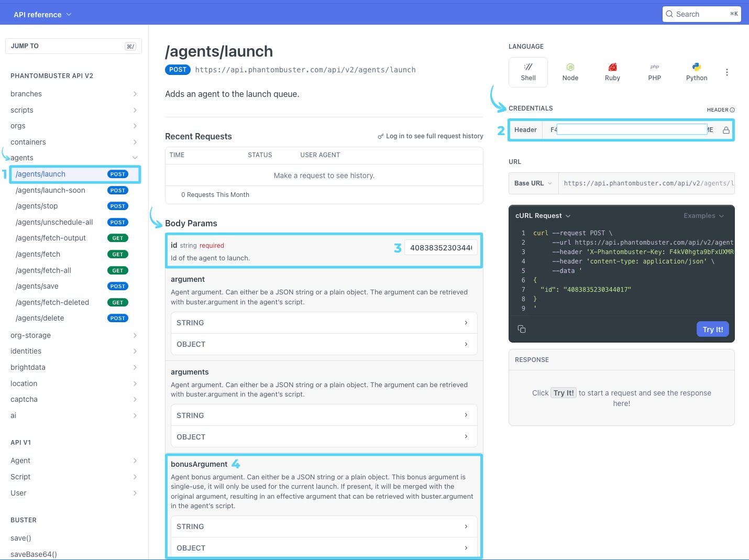Open more languages three-dot menu
This screenshot has width=749, height=560.
[x=726, y=72]
